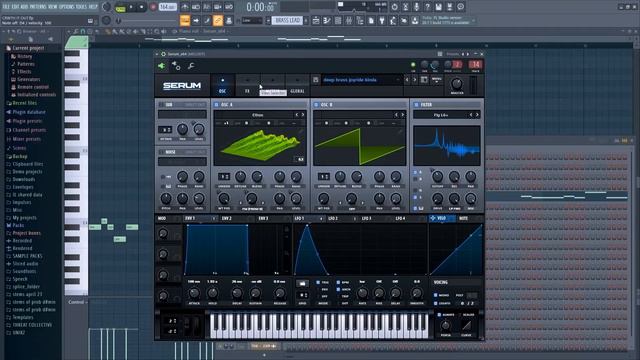Select the VELO tab in Serum
Screen dimensions: 640x360
442,219
